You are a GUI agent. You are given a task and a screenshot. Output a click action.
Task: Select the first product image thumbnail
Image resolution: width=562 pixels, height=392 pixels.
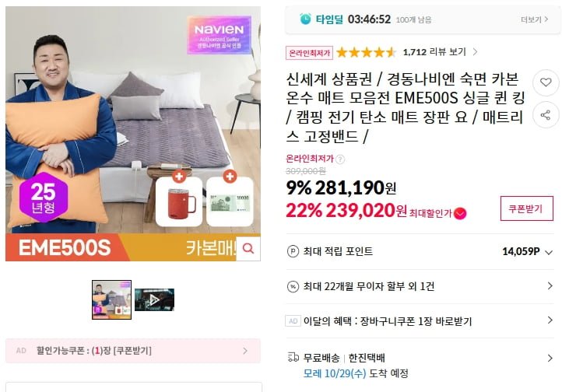[111, 299]
